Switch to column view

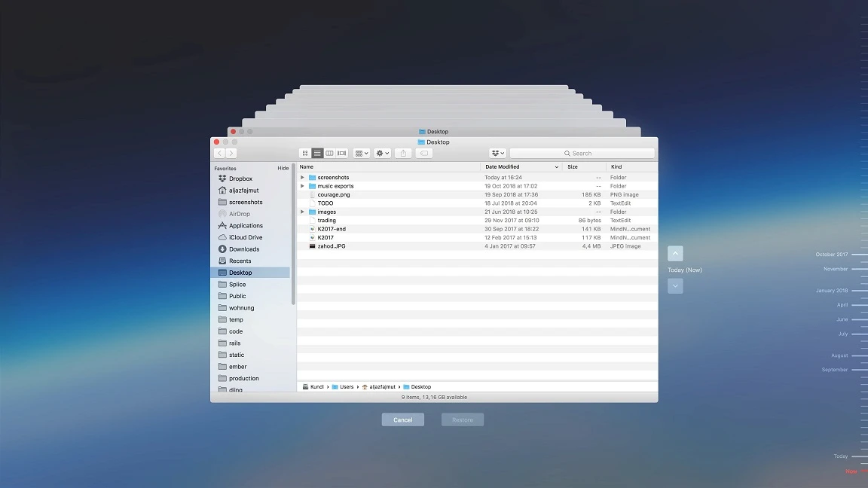click(x=329, y=153)
